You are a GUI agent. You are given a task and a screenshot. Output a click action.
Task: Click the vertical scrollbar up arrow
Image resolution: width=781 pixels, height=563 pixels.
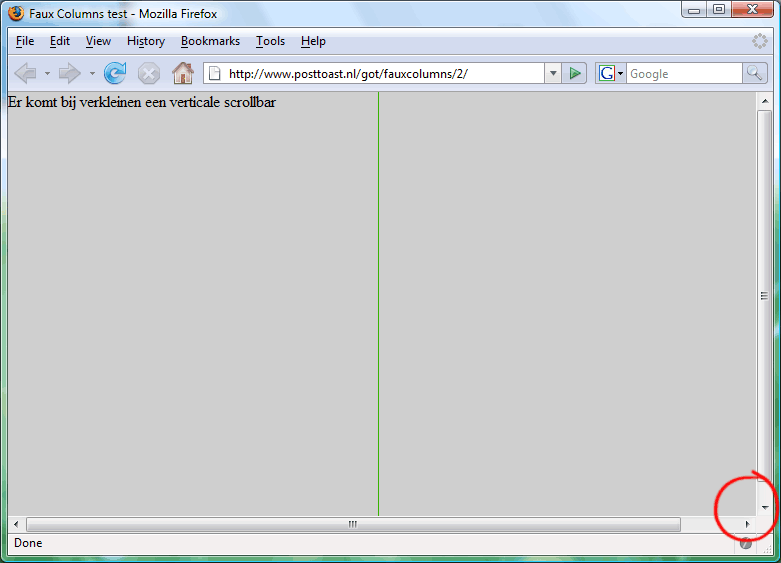(x=765, y=101)
